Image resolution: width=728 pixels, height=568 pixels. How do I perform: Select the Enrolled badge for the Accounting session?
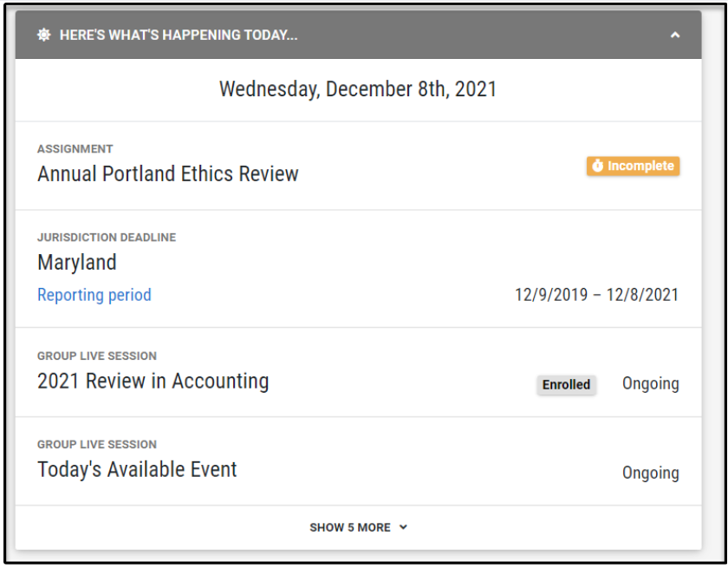tap(566, 384)
